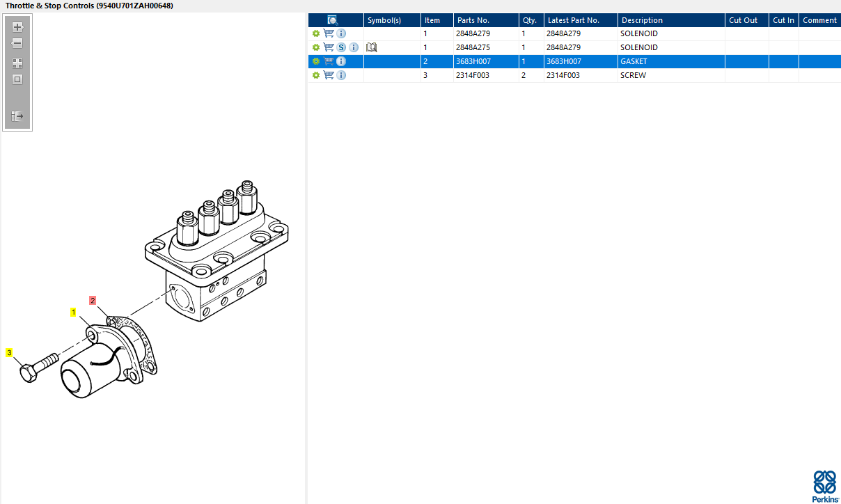Click 3683H007 in the Latest Part No. column
Screen dimensions: 841x504
(x=563, y=61)
